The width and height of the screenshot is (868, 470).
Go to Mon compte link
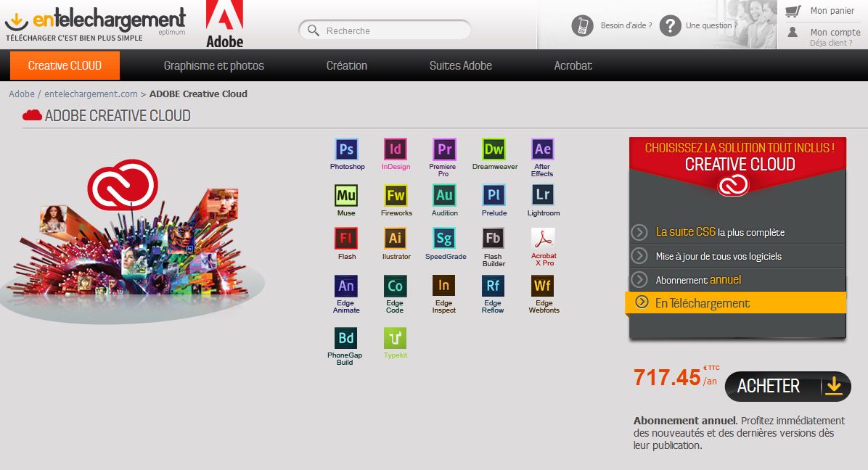835,32
